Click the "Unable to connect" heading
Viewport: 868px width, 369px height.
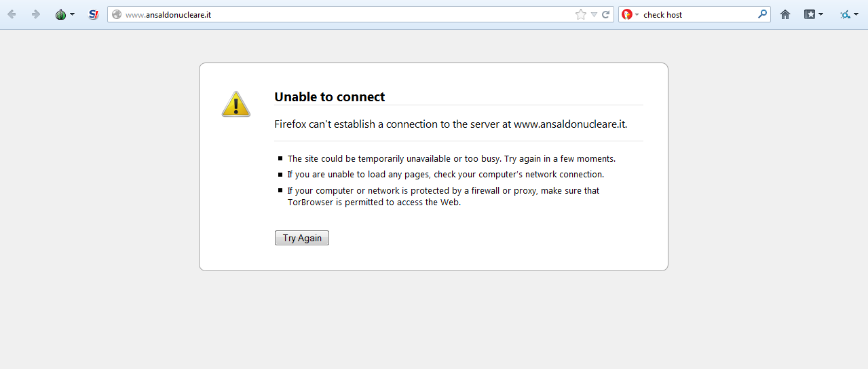(x=329, y=97)
